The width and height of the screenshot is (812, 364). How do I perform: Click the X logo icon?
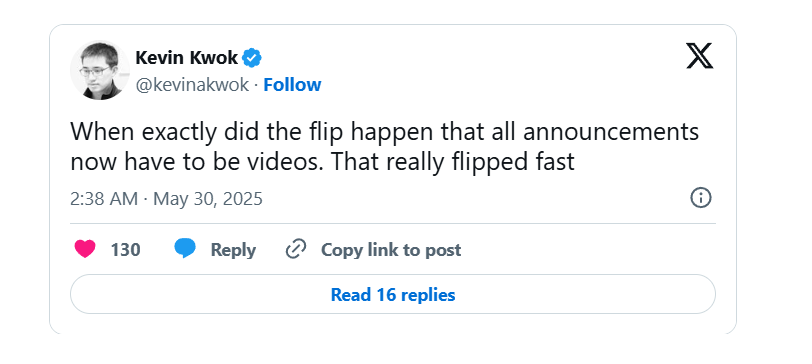700,56
